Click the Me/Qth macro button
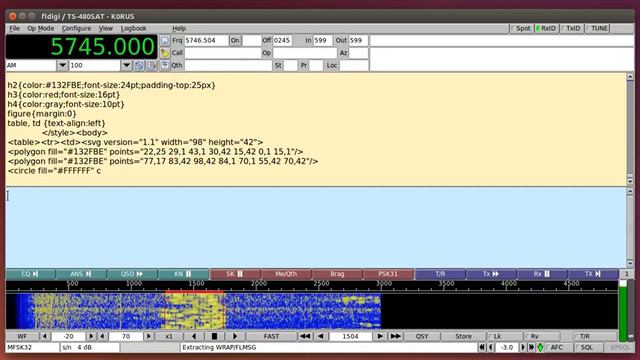The image size is (640, 360). (286, 274)
